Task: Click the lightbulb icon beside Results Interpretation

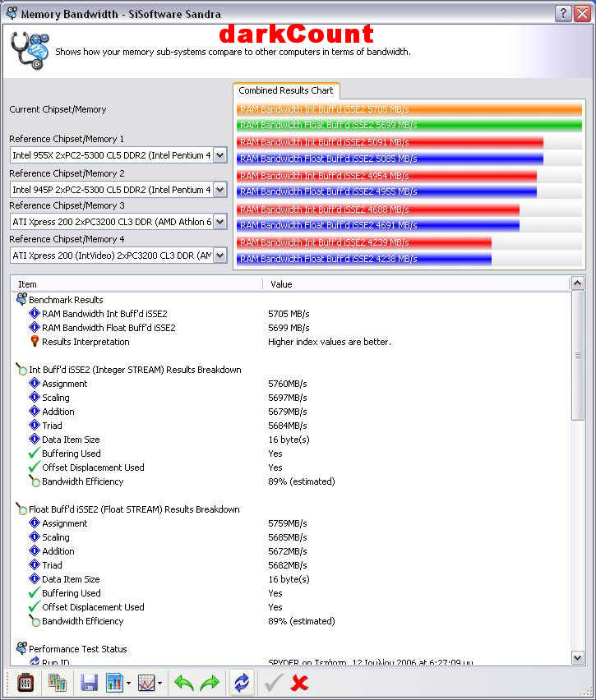Action: click(35, 342)
